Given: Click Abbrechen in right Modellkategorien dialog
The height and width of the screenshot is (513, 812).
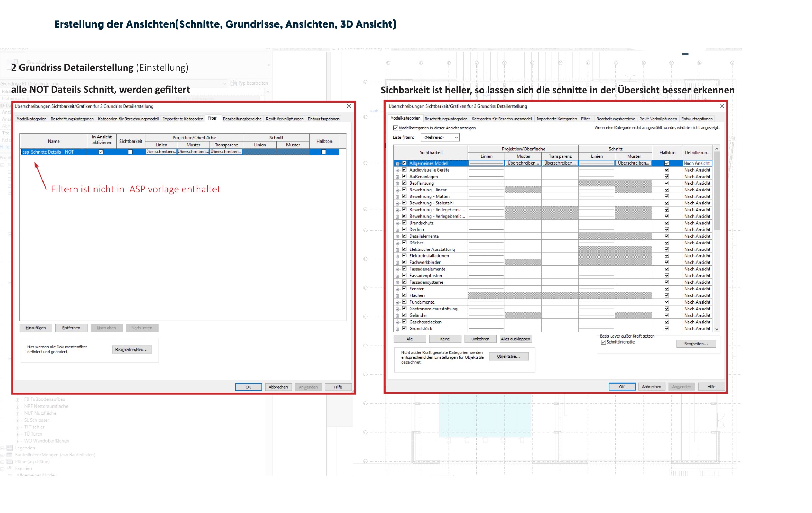Looking at the screenshot, I should tap(652, 387).
